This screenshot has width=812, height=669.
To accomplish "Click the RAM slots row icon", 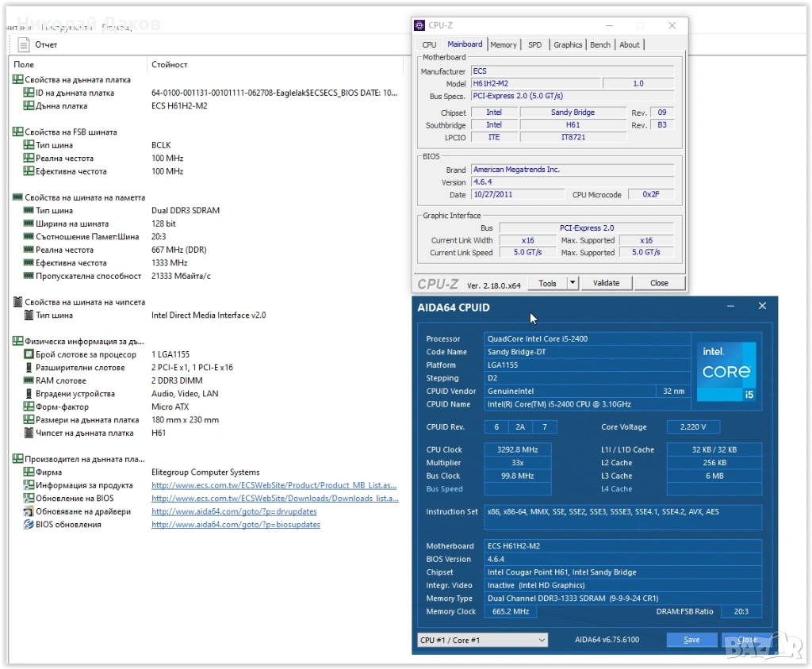I will 29,380.
